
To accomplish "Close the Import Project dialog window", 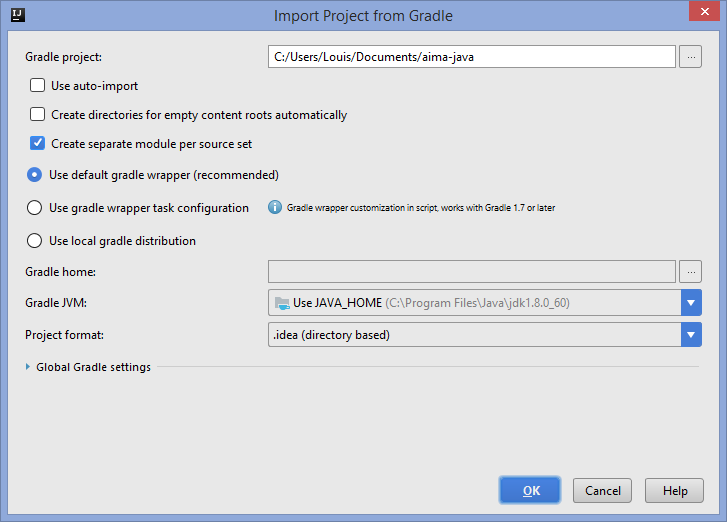I will tap(703, 12).
